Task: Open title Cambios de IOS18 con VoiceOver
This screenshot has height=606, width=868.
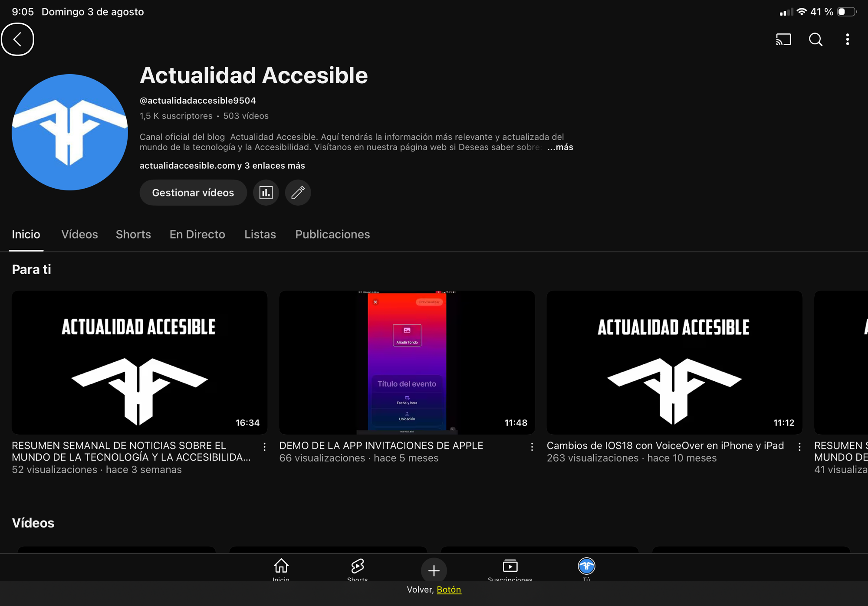Action: point(665,446)
